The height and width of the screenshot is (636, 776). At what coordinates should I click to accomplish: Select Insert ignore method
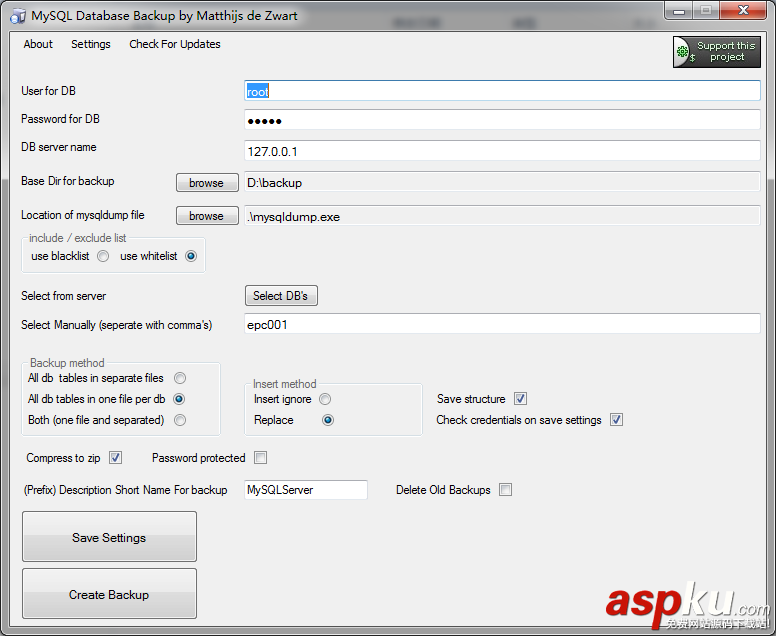[325, 399]
